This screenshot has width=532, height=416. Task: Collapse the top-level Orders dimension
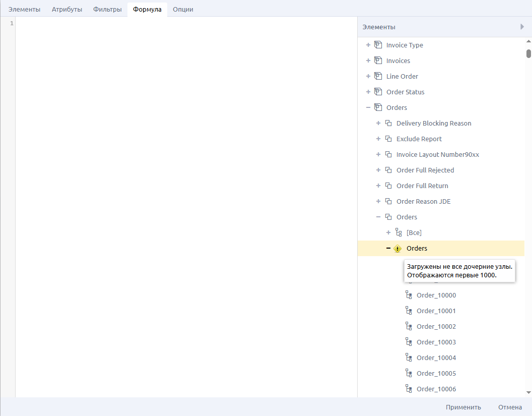368,107
